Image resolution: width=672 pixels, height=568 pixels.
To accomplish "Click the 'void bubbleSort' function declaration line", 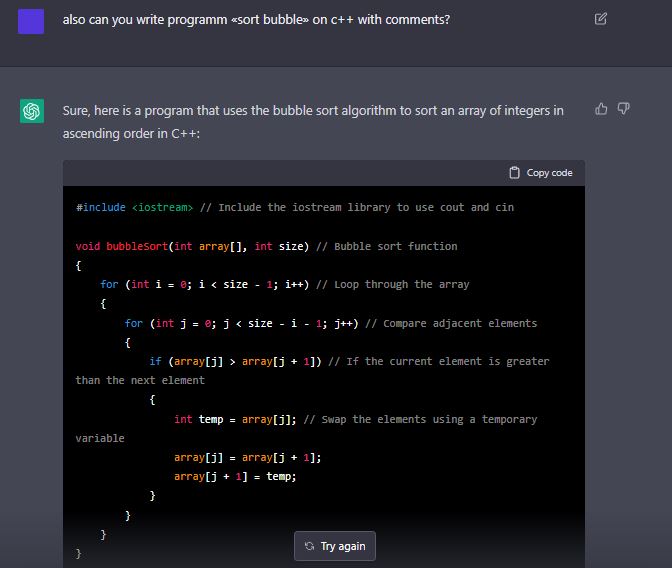I will [x=267, y=246].
